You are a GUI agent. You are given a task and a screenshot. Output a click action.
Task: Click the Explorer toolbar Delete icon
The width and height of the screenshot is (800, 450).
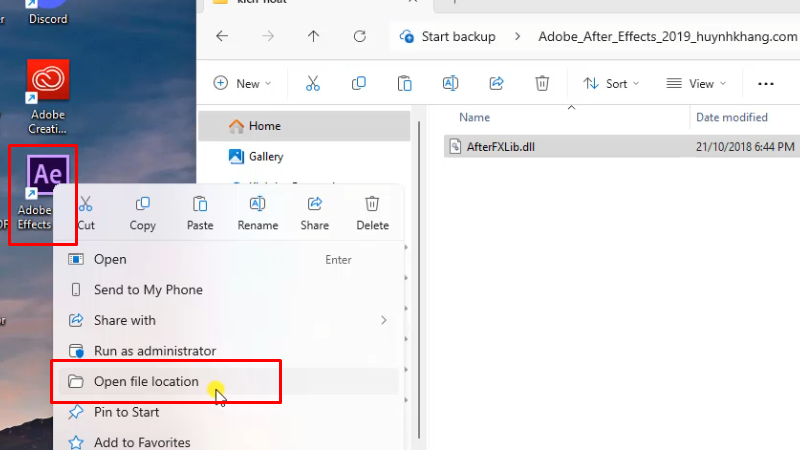[x=542, y=83]
